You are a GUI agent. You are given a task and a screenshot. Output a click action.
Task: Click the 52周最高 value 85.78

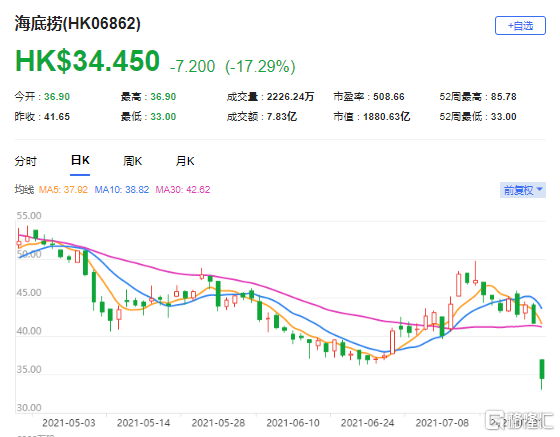pos(504,97)
